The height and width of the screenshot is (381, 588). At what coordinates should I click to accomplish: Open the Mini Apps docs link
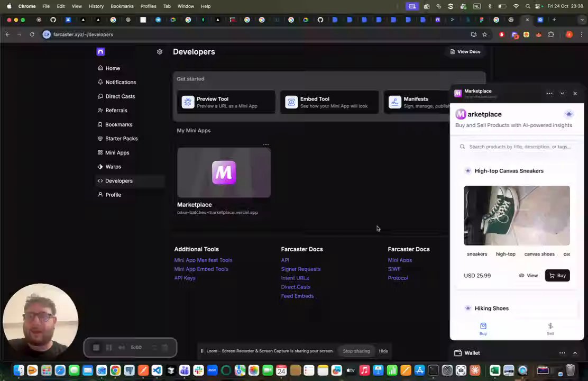pyautogui.click(x=400, y=260)
